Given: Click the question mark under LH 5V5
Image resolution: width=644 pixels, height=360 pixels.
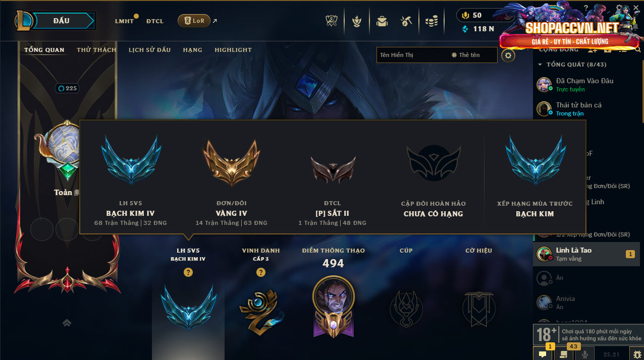Looking at the screenshot, I should click(x=188, y=272).
